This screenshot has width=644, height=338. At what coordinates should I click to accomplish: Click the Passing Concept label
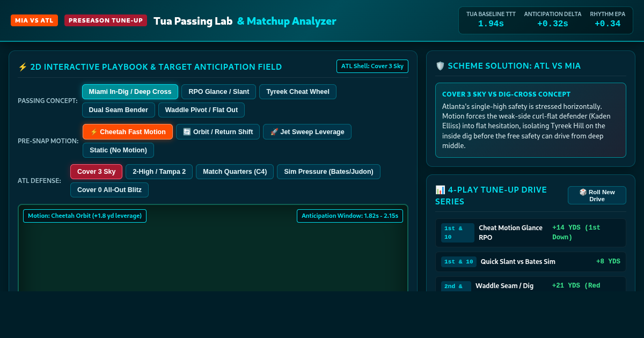48,101
